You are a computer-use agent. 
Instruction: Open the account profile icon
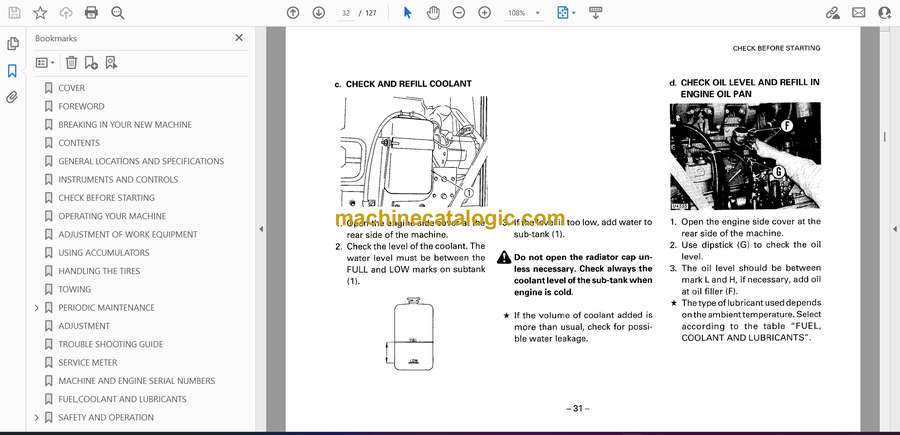tap(885, 13)
